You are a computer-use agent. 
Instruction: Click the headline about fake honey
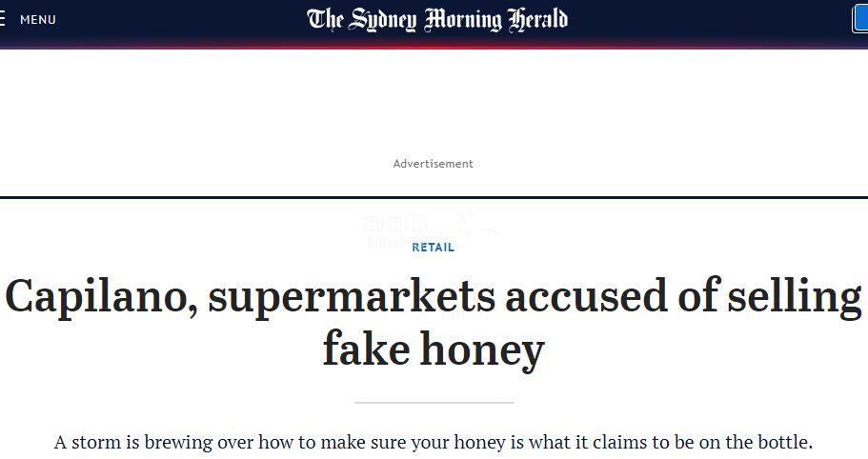tap(434, 323)
